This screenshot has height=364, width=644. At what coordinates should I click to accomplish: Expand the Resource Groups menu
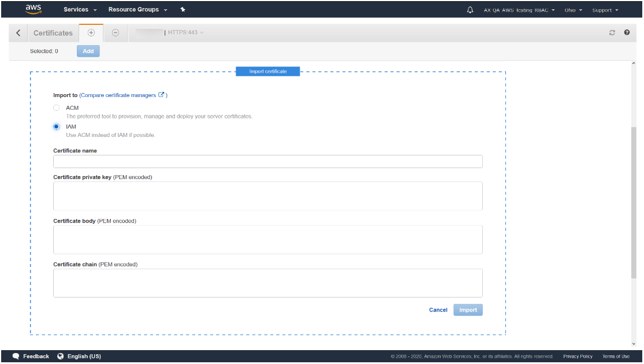(x=138, y=9)
